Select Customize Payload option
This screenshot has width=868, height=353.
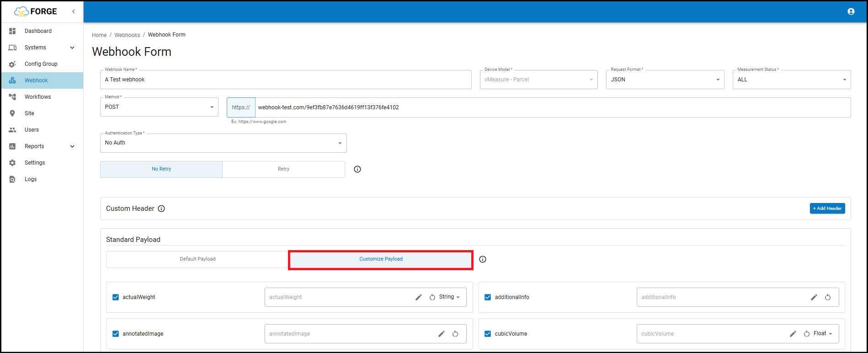tap(381, 259)
